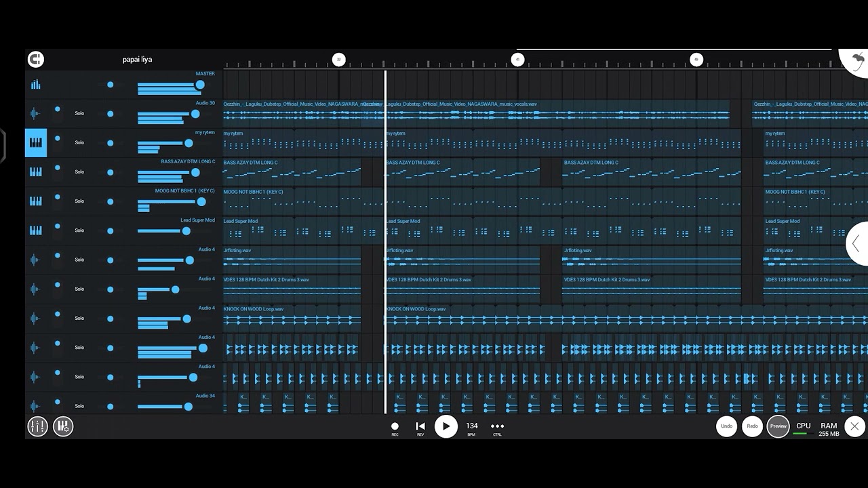Solo the Audio 30 track
This screenshot has width=868, height=488.
[x=79, y=113]
